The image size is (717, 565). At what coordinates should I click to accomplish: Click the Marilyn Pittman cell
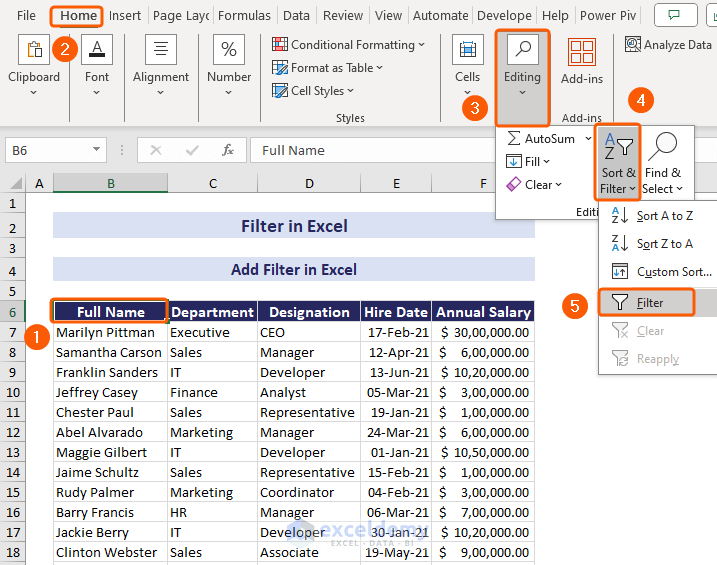[x=110, y=332]
